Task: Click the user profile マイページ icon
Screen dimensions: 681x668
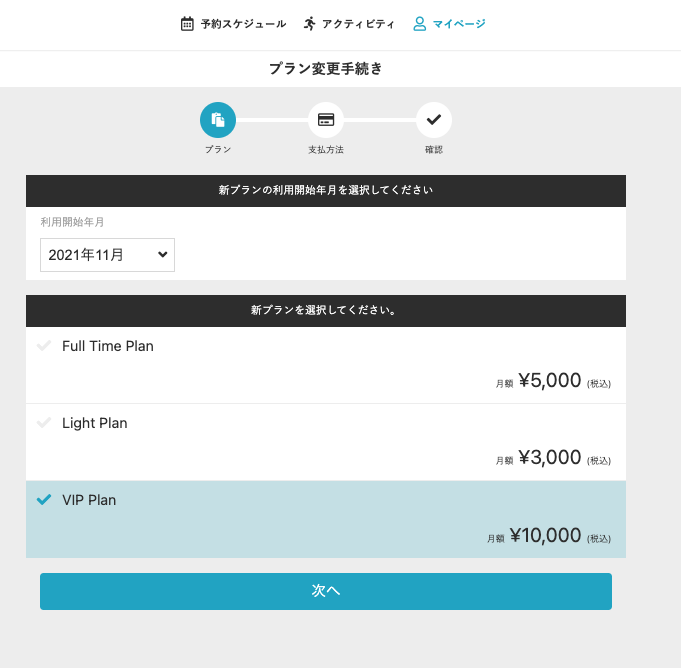Action: (420, 23)
